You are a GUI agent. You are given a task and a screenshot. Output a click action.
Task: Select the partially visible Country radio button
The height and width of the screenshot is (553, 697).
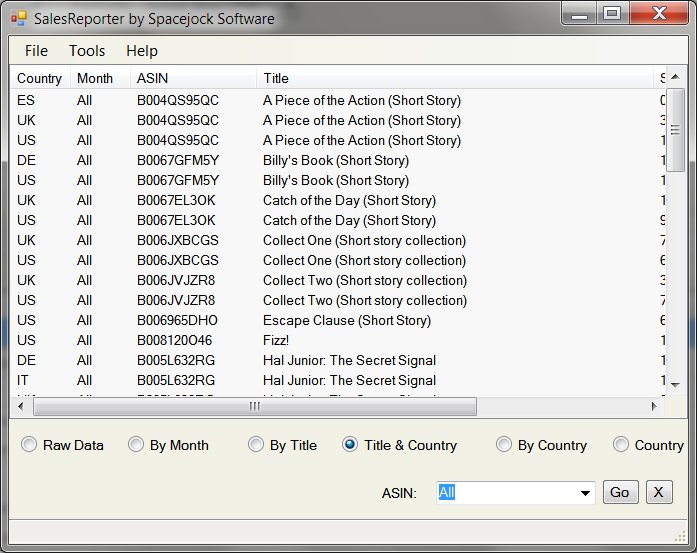pyautogui.click(x=648, y=445)
